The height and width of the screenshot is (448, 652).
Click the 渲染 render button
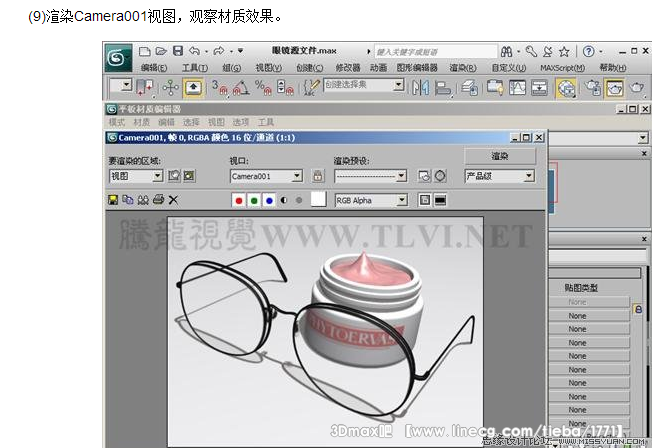pos(499,156)
